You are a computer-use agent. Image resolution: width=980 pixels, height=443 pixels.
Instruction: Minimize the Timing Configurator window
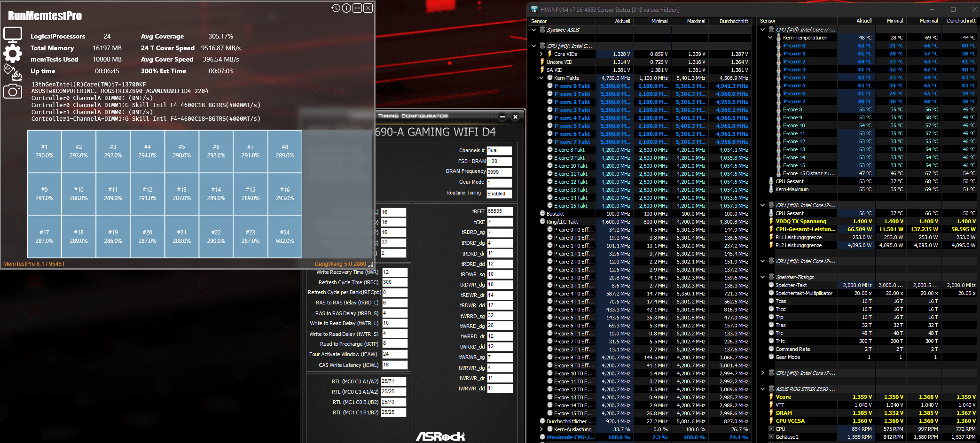click(x=502, y=117)
